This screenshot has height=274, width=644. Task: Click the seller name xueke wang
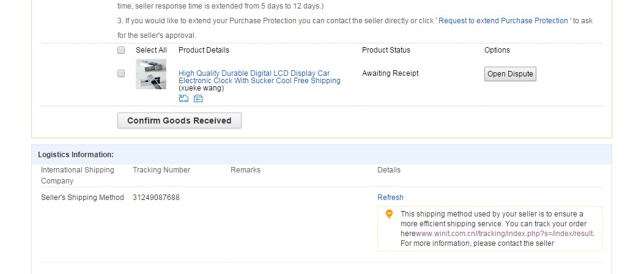[201, 88]
